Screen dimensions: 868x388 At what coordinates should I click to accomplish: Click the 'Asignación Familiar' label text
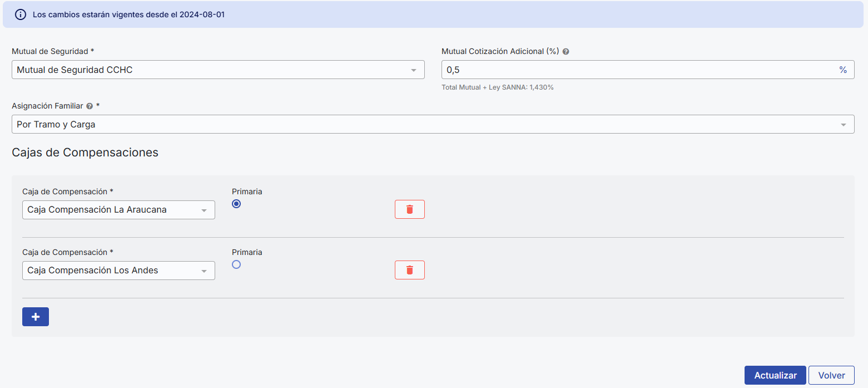pos(47,106)
